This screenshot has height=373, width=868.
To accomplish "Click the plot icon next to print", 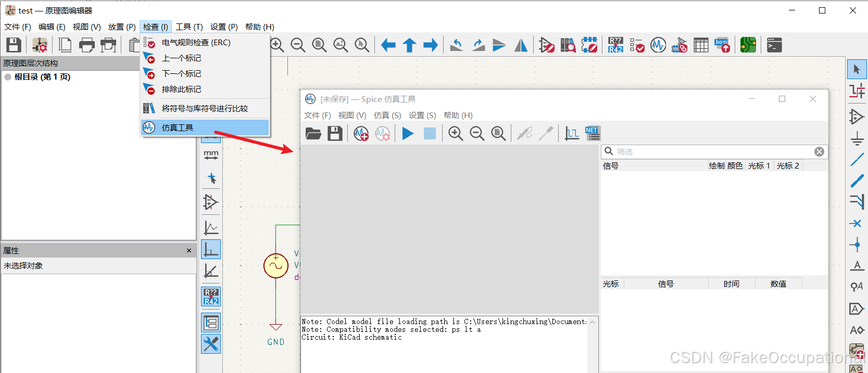I will coord(108,45).
